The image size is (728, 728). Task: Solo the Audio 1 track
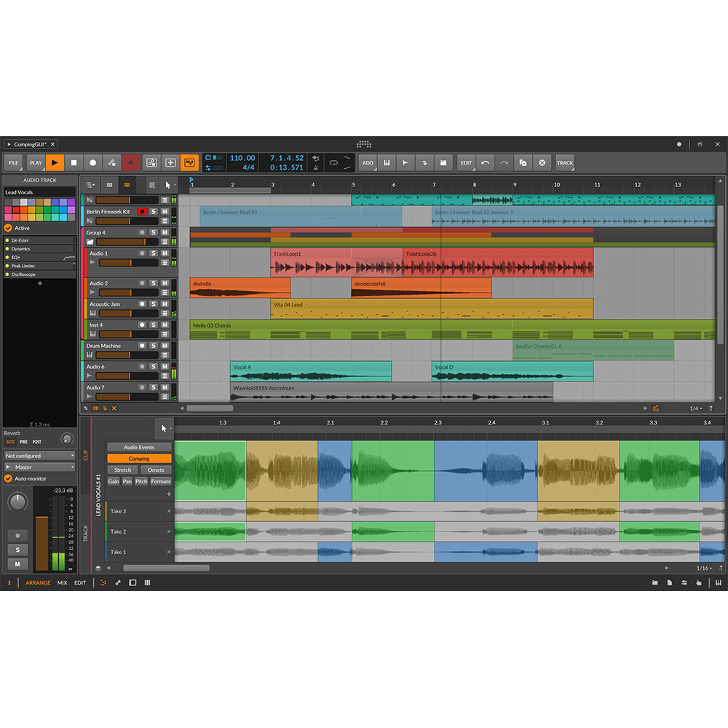pyautogui.click(x=154, y=253)
